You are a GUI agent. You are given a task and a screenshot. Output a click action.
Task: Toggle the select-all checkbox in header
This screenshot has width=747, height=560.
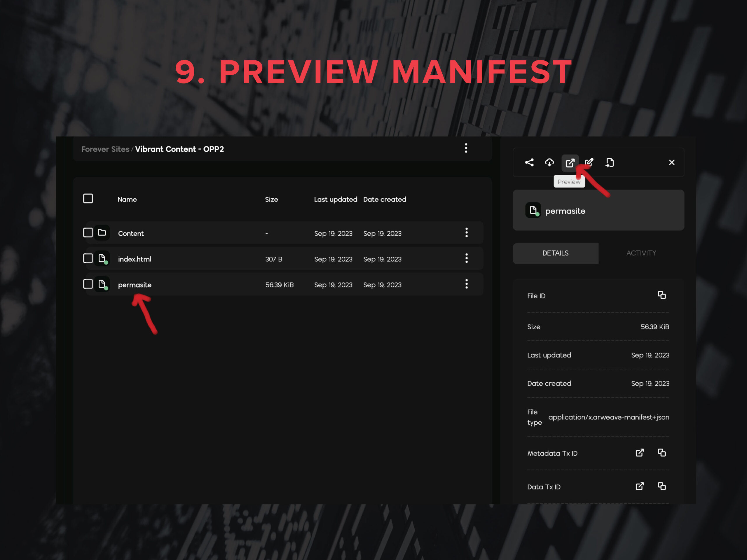88,199
